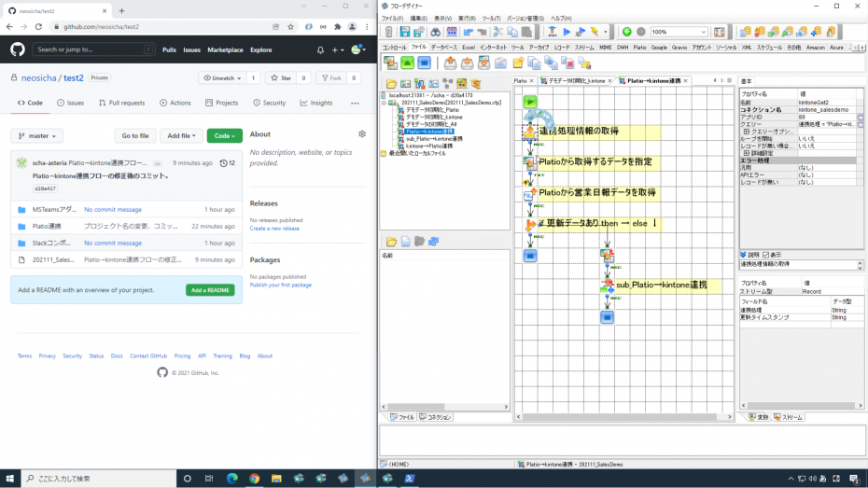Click the Star button on GitHub
The height and width of the screenshot is (488, 868).
(x=281, y=78)
